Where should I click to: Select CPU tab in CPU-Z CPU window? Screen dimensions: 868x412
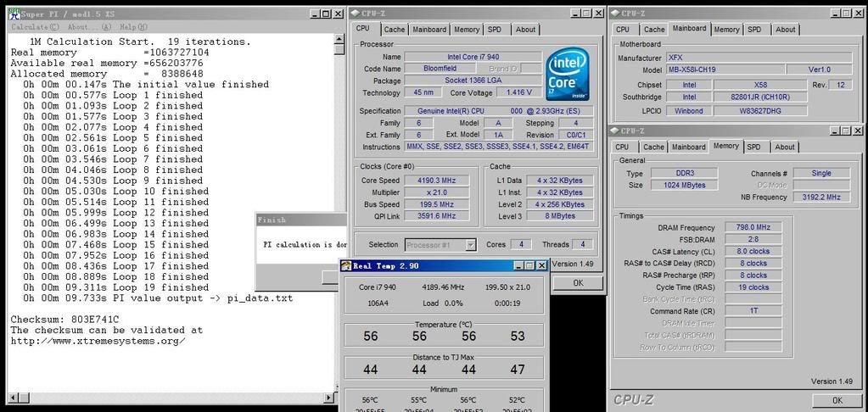(363, 29)
